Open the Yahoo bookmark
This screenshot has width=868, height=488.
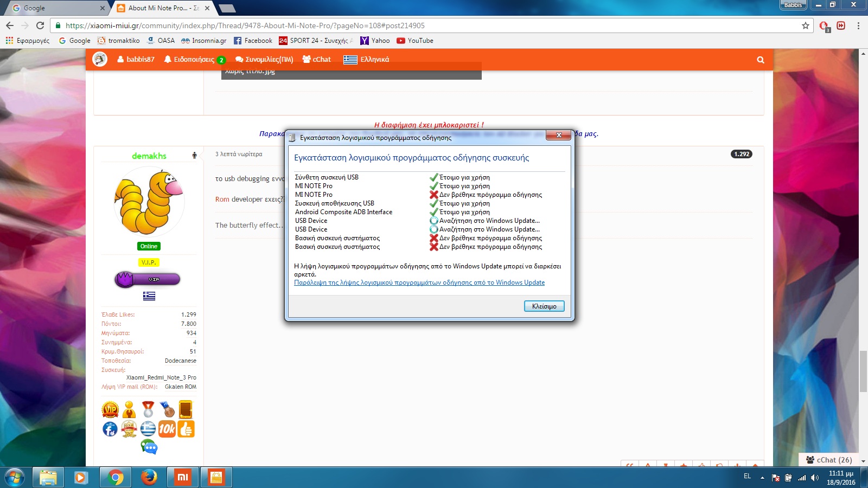pos(375,41)
